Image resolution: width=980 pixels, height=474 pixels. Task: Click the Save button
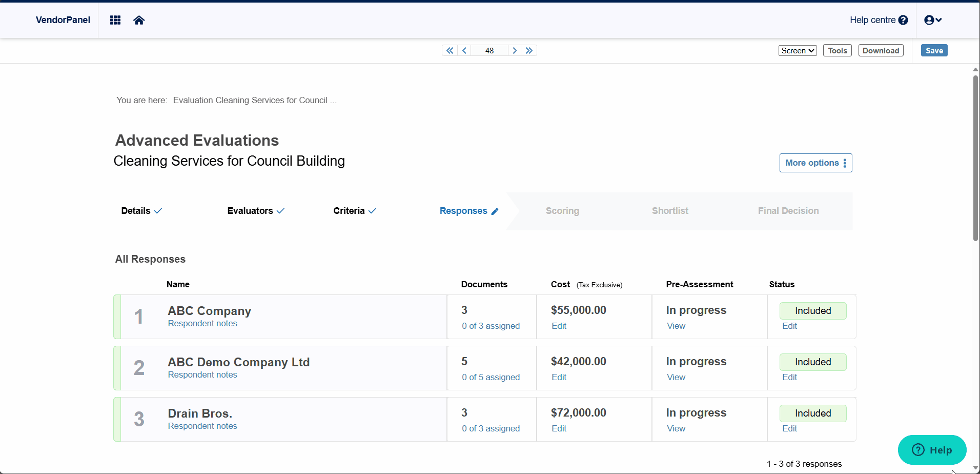tap(934, 50)
